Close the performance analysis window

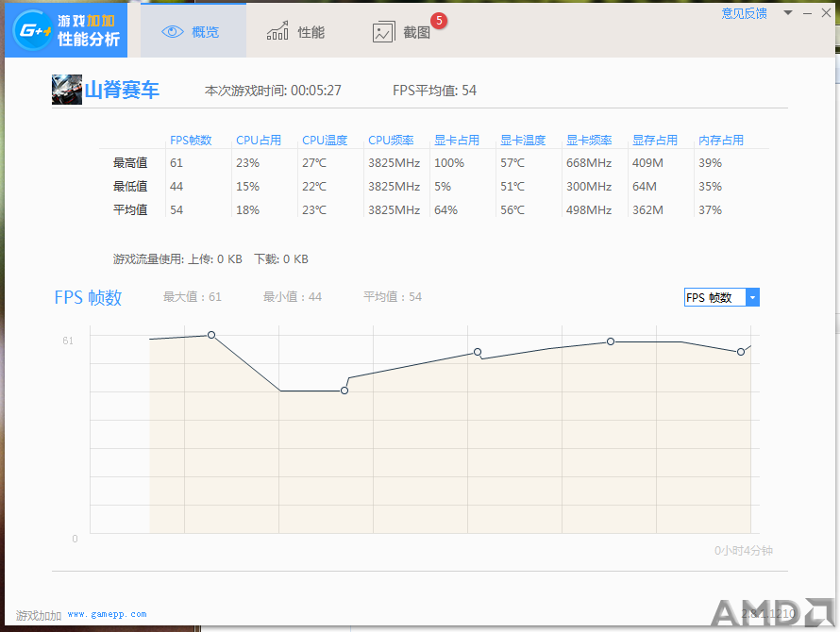tap(826, 13)
